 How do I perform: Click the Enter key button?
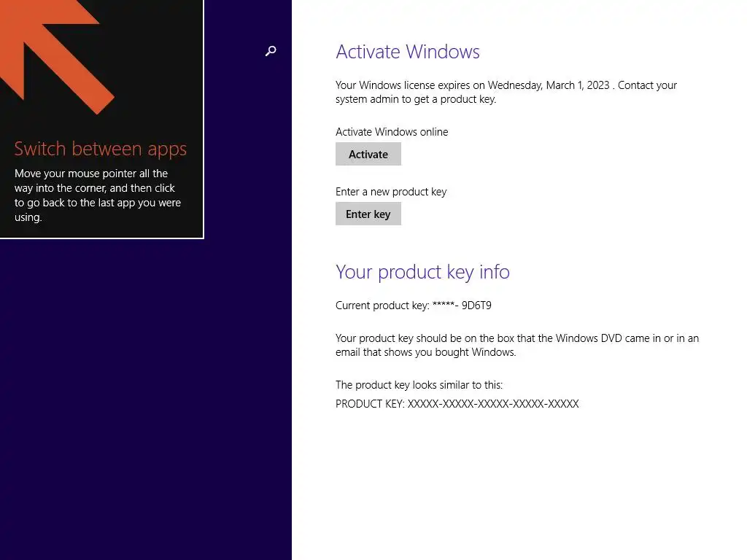368,214
